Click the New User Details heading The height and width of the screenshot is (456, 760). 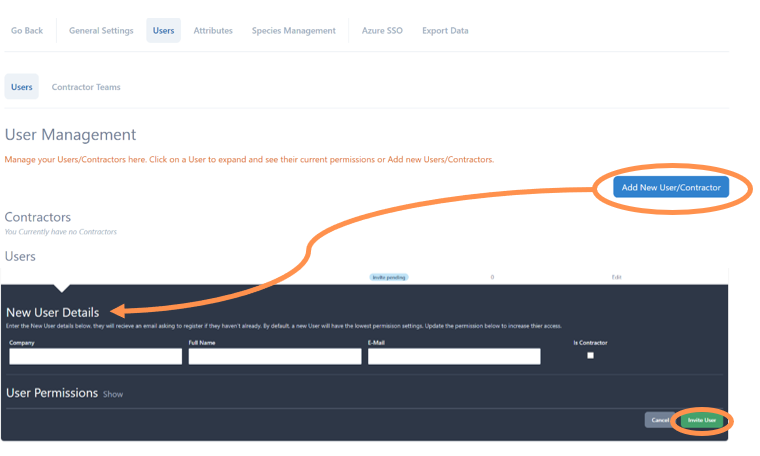click(x=52, y=312)
